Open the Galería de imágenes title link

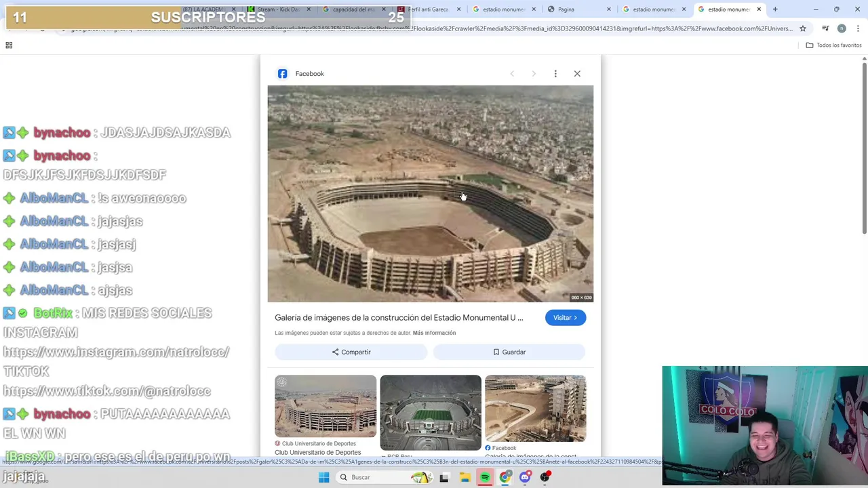coord(399,317)
